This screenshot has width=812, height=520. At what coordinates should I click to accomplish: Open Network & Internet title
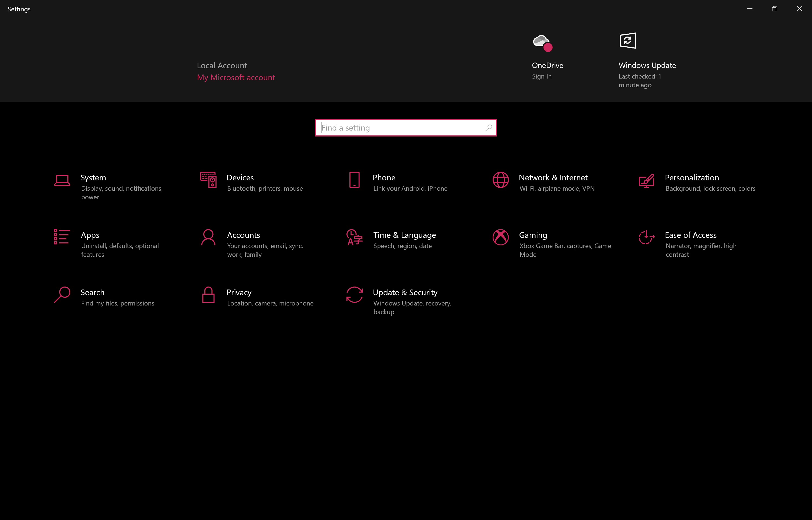(553, 178)
